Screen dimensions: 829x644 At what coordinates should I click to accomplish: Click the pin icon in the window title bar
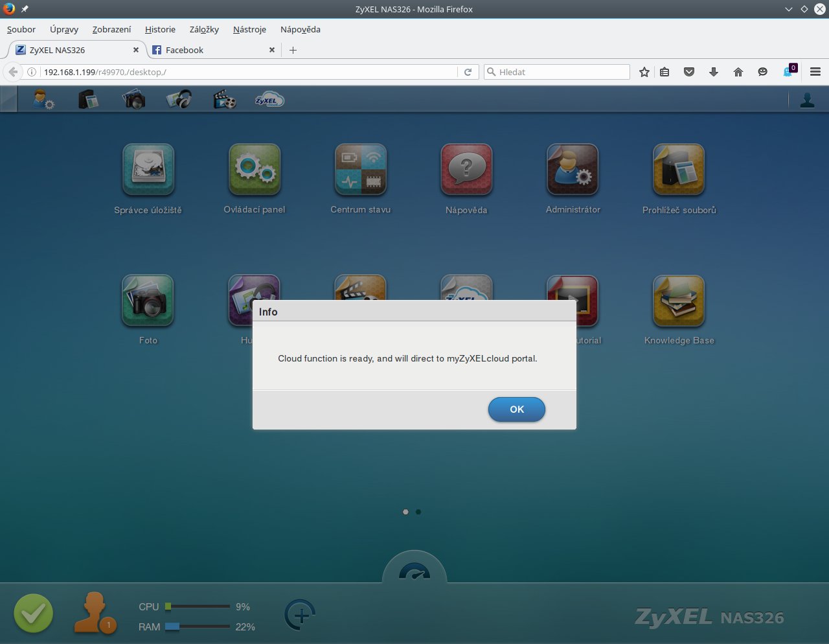[25, 9]
